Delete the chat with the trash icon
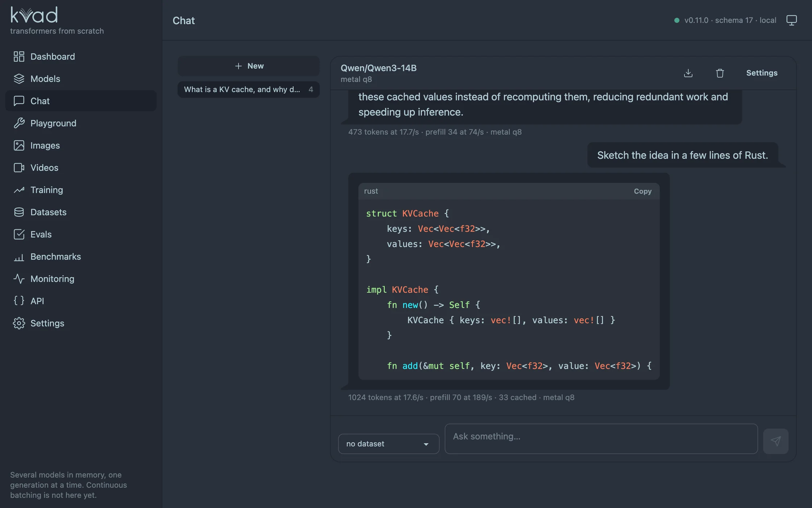Viewport: 812px width, 508px height. [x=720, y=73]
